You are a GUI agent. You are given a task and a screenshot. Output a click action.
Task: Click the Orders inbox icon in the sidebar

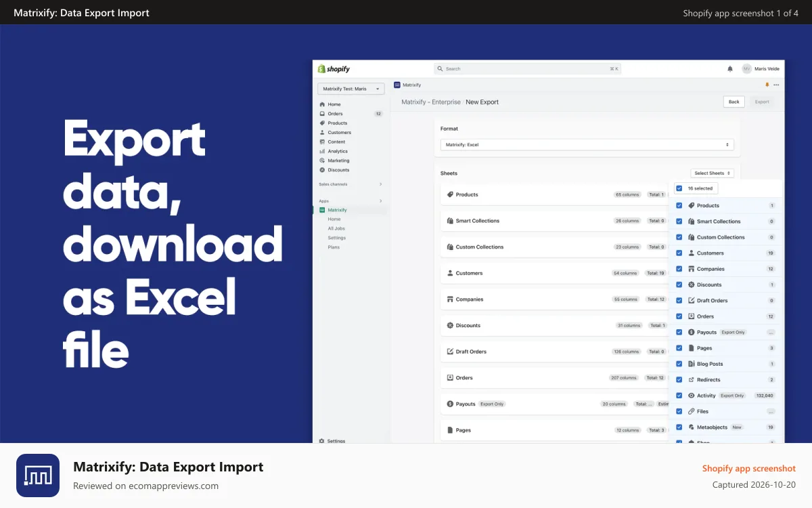point(322,114)
